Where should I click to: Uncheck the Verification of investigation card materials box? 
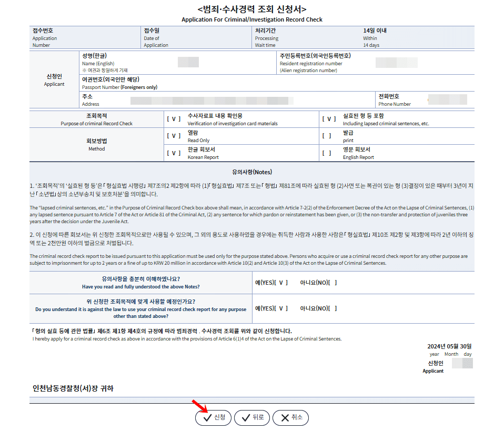[x=174, y=118]
